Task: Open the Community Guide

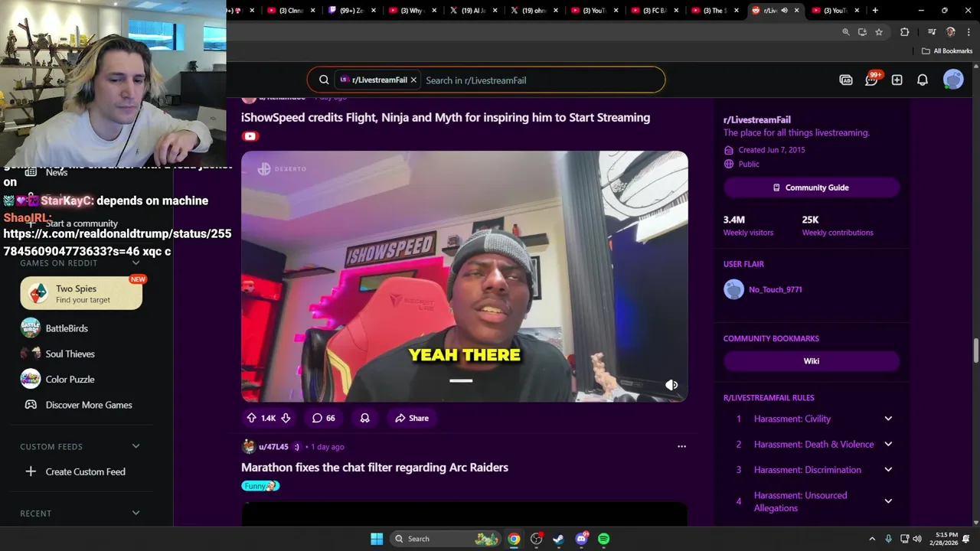Action: (812, 187)
